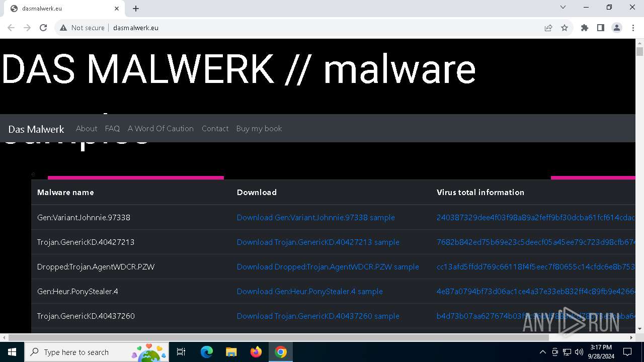Download Gen:Heur.PonyStealer.4 sample
This screenshot has height=362, width=644.
(x=309, y=292)
